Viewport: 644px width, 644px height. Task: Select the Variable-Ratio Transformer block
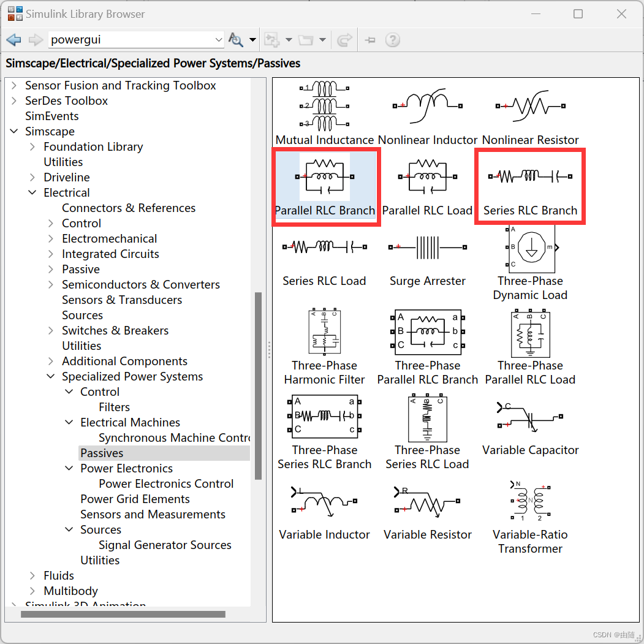tap(530, 518)
